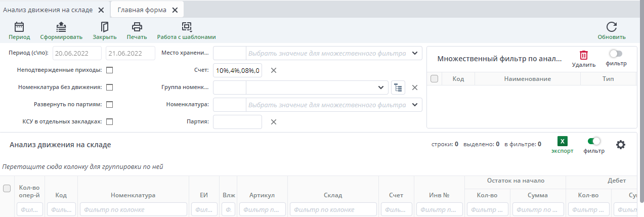This screenshot has width=644, height=217.
Task: Check the Неподтвержденные приходы checkbox
Action: 109,70
